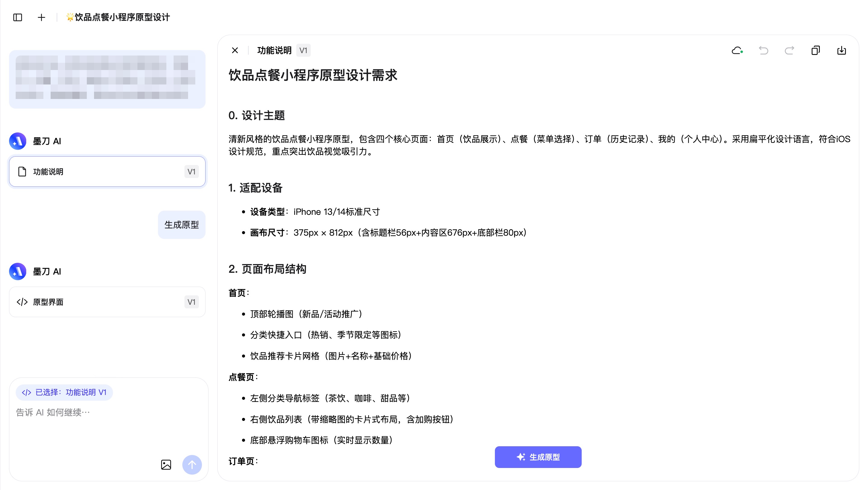Upload an image via picture icon
Image resolution: width=868 pixels, height=490 pixels.
point(166,464)
